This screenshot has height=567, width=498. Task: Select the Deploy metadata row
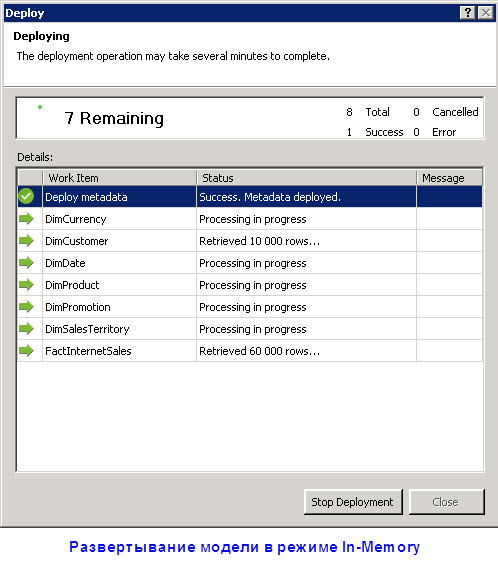pyautogui.click(x=250, y=197)
